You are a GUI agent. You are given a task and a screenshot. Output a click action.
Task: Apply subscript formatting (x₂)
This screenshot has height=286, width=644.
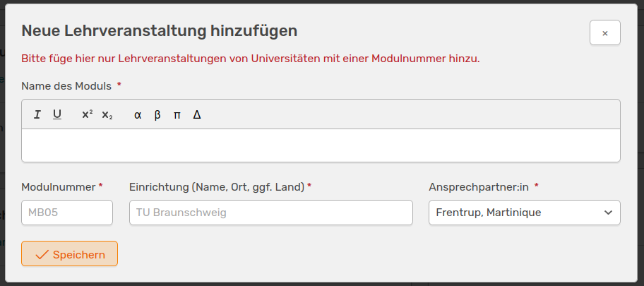click(107, 114)
